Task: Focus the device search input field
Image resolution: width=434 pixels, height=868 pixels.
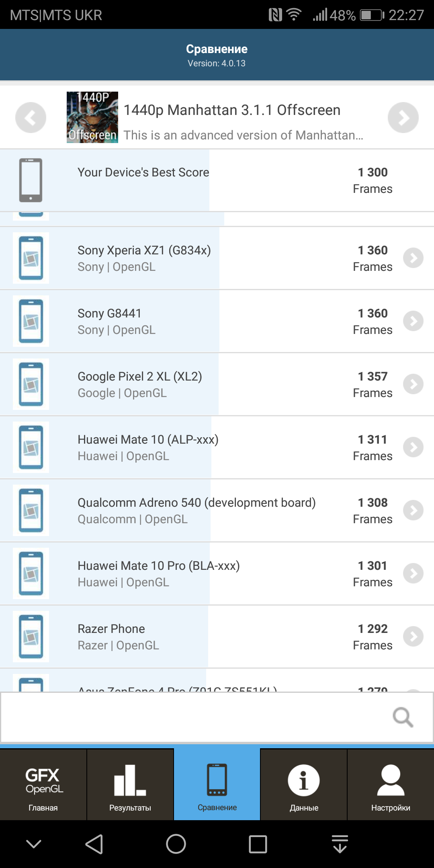Action: pyautogui.click(x=217, y=717)
